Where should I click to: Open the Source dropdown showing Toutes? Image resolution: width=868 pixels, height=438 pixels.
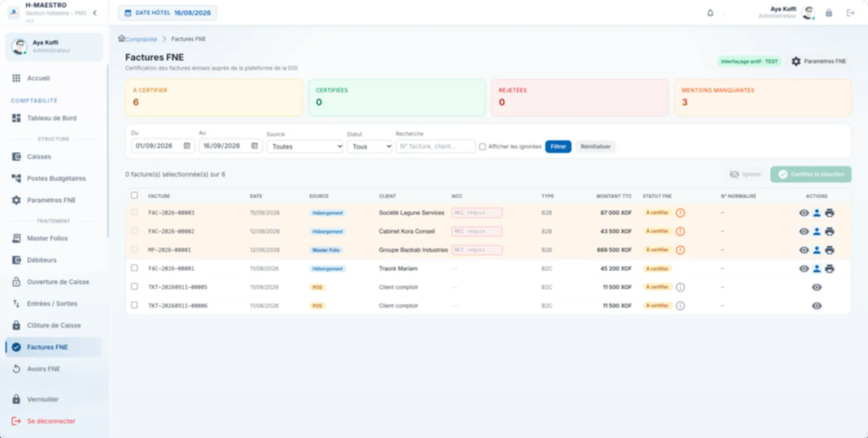pos(305,146)
